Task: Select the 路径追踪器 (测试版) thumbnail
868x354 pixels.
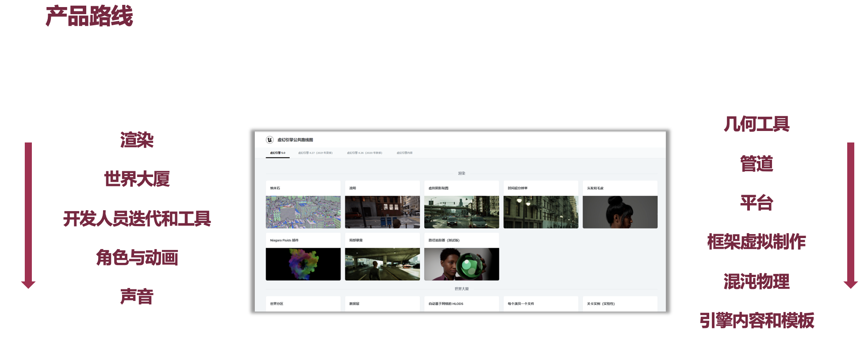Action: point(461,264)
